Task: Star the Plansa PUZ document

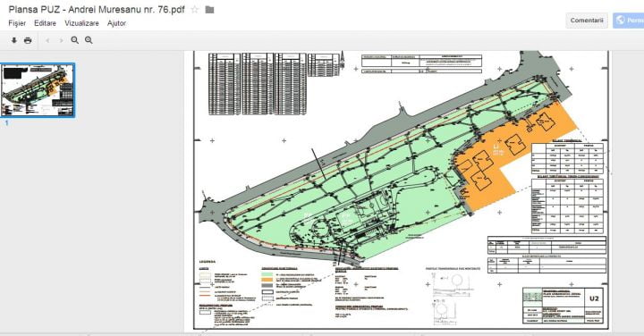Action: click(x=195, y=10)
